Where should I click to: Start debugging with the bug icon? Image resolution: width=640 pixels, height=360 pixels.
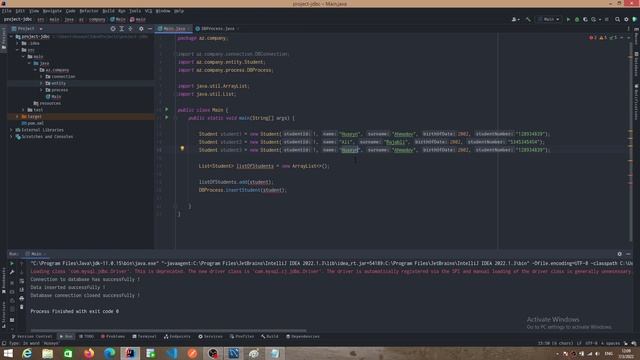(x=577, y=19)
